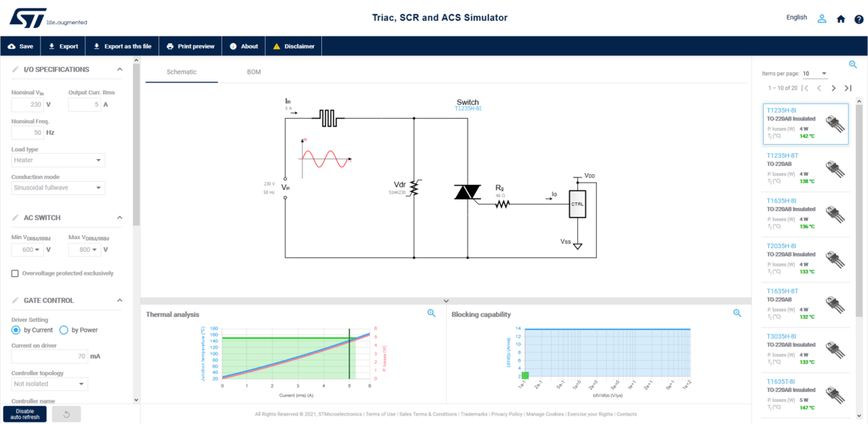Open Max VDRM/RRM dropdown
Screen dimensions: 868x424
click(85, 250)
